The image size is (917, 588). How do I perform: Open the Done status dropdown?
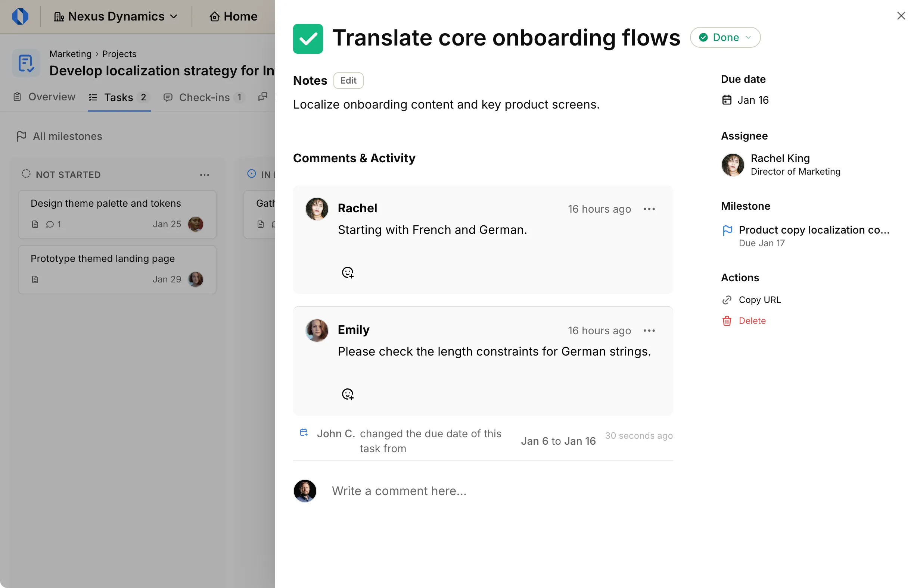click(725, 37)
